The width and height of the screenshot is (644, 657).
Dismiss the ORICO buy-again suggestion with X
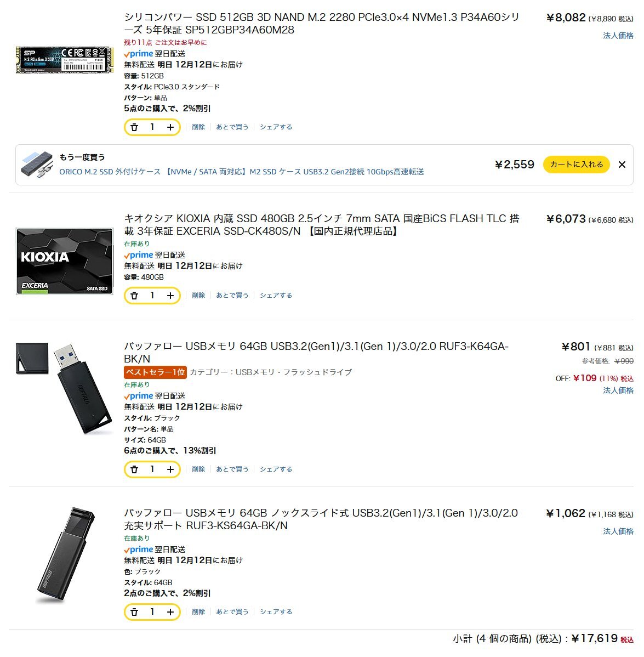[622, 165]
